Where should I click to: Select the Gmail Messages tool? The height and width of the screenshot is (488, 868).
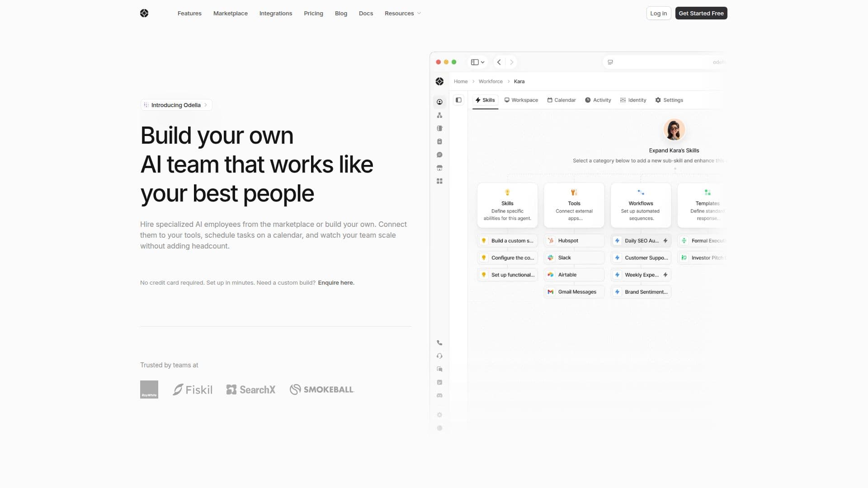(574, 292)
